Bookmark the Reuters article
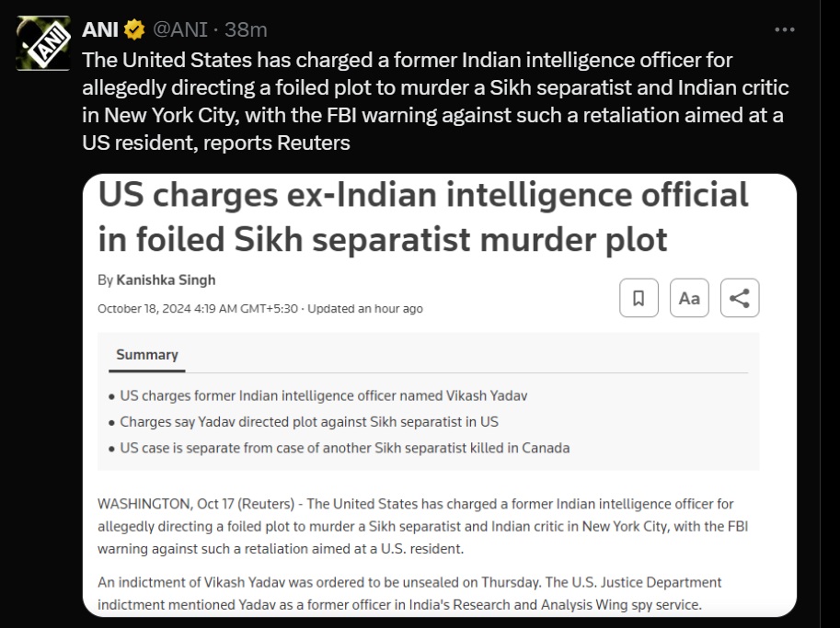The height and width of the screenshot is (628, 840). 639,298
